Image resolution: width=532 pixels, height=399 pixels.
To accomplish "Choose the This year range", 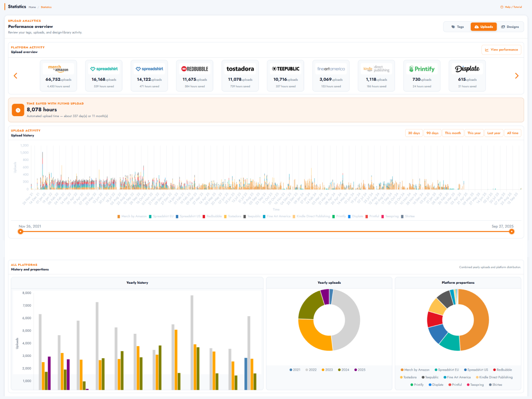I will click(x=474, y=133).
